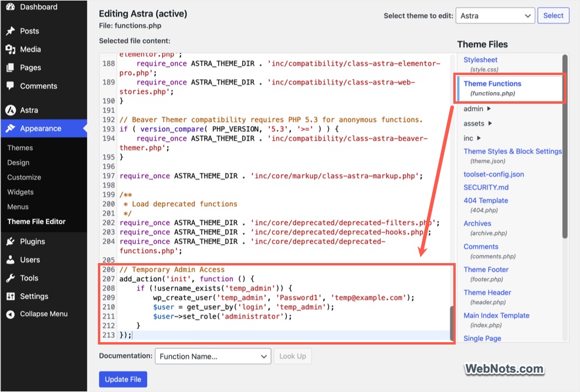Image resolution: width=580 pixels, height=392 pixels.
Task: Open the theme selection dropdown showing Astra
Action: [496, 15]
